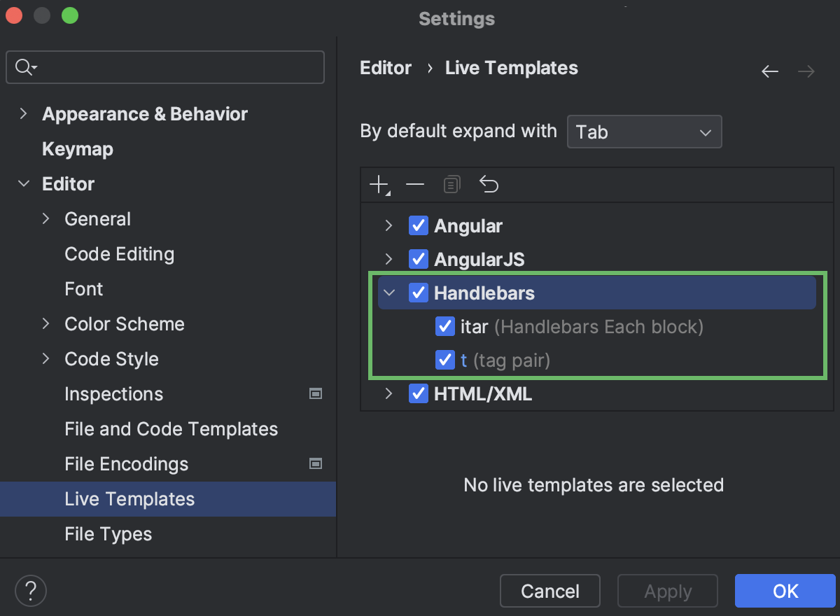Click the popup icon next to Inspections
This screenshot has height=616, width=840.
[x=316, y=394]
